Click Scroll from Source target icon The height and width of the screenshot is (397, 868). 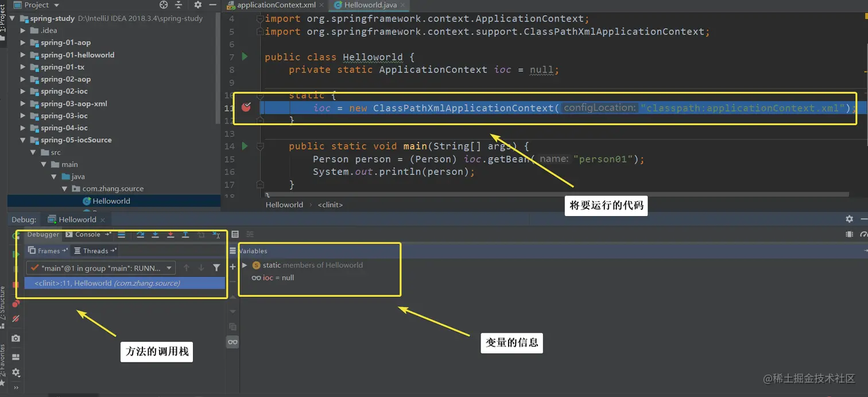pyautogui.click(x=164, y=5)
